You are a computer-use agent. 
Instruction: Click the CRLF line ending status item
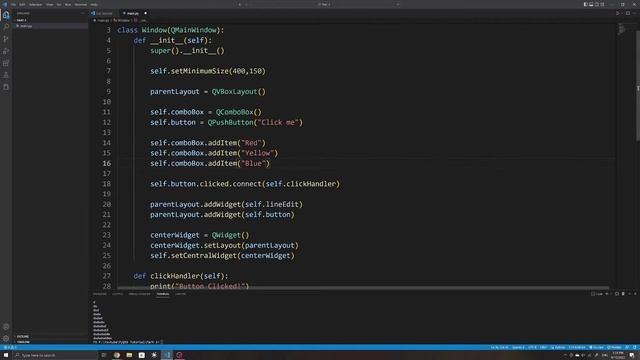pyautogui.click(x=543, y=347)
